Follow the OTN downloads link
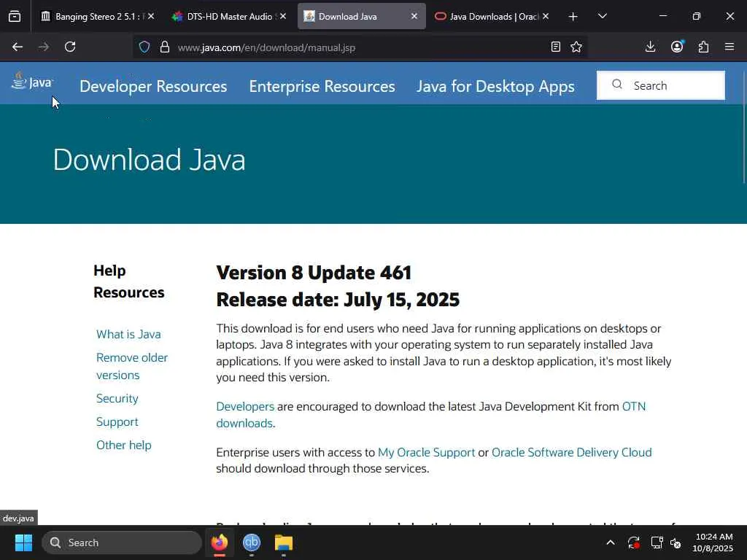The height and width of the screenshot is (560, 747). coord(634,407)
